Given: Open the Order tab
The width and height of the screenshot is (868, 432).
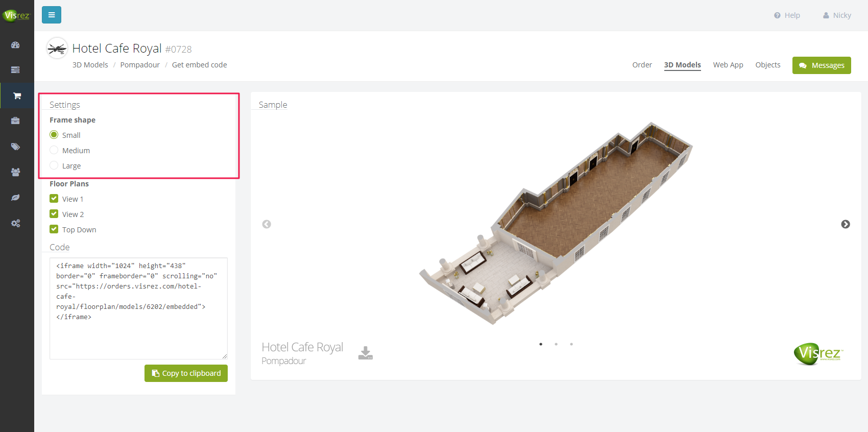Looking at the screenshot, I should point(642,65).
